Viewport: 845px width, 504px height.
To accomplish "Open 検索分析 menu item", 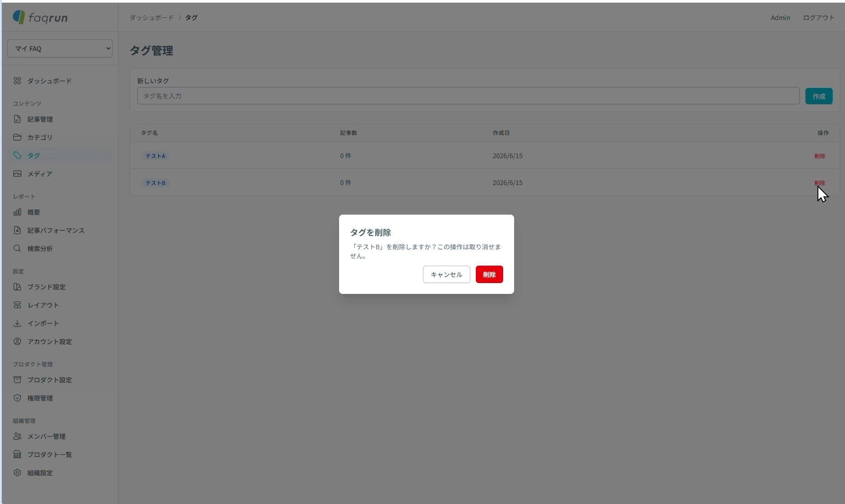I will click(x=60, y=248).
